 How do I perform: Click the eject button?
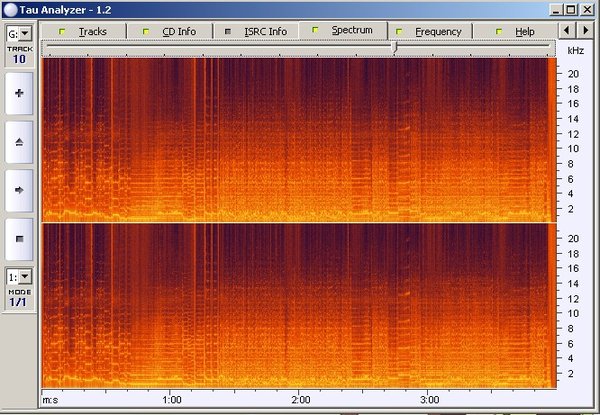click(x=19, y=142)
